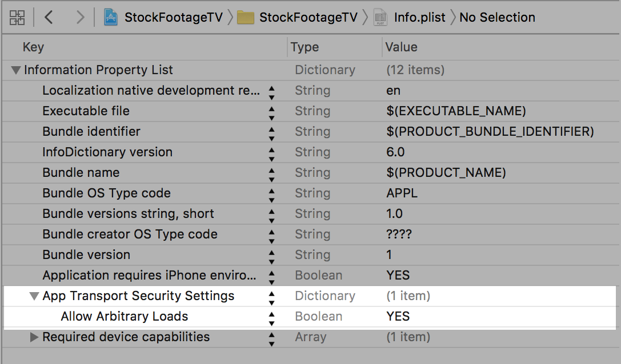Open key stepper for Allow Arbitrary Loads
This screenshot has width=621, height=364.
click(x=272, y=318)
